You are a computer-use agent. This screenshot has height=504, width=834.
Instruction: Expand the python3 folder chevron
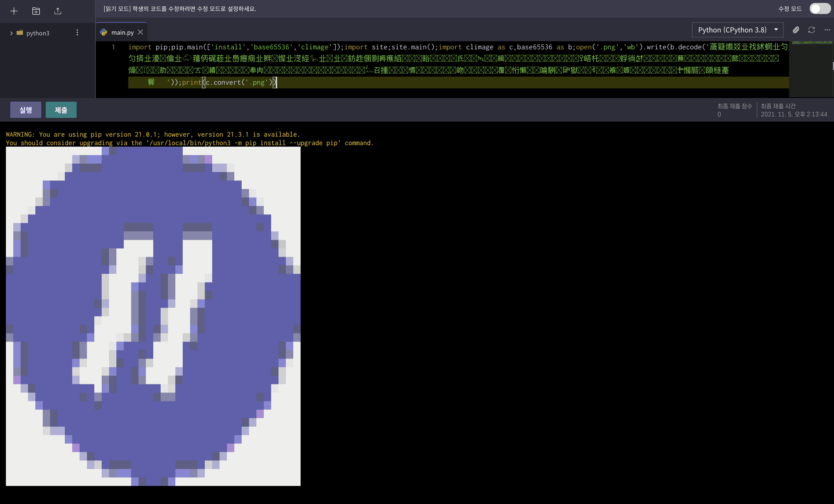[x=11, y=33]
